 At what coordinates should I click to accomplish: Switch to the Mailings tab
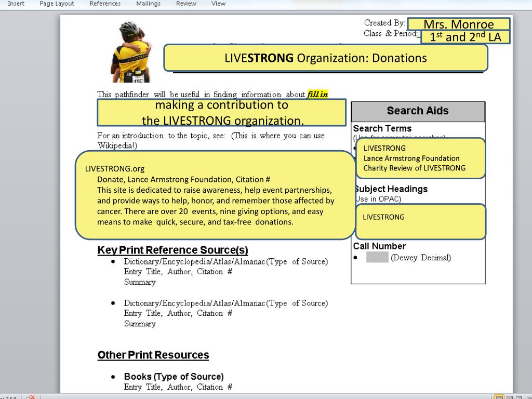pyautogui.click(x=148, y=4)
